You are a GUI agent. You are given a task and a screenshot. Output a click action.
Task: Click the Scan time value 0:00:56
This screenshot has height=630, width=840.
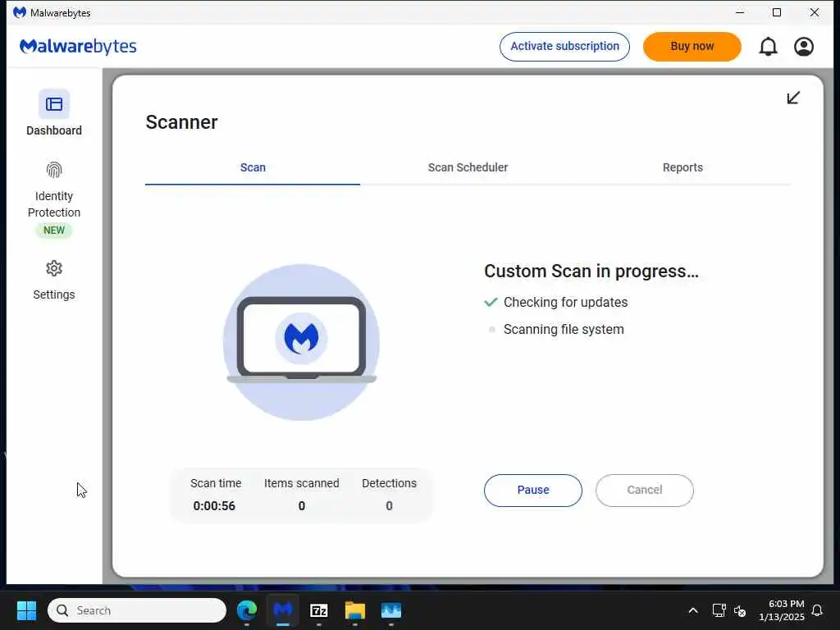point(214,505)
